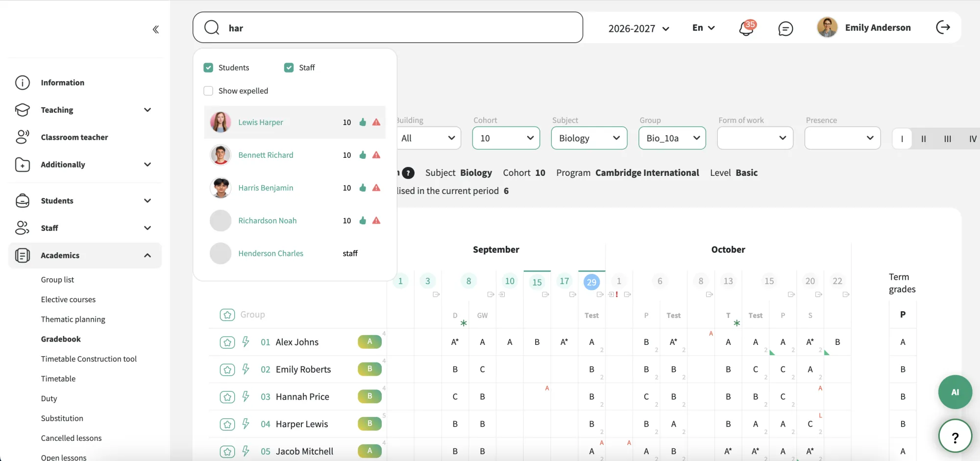This screenshot has width=980, height=461.
Task: Click the Information circle icon in sidebar
Action: click(23, 83)
